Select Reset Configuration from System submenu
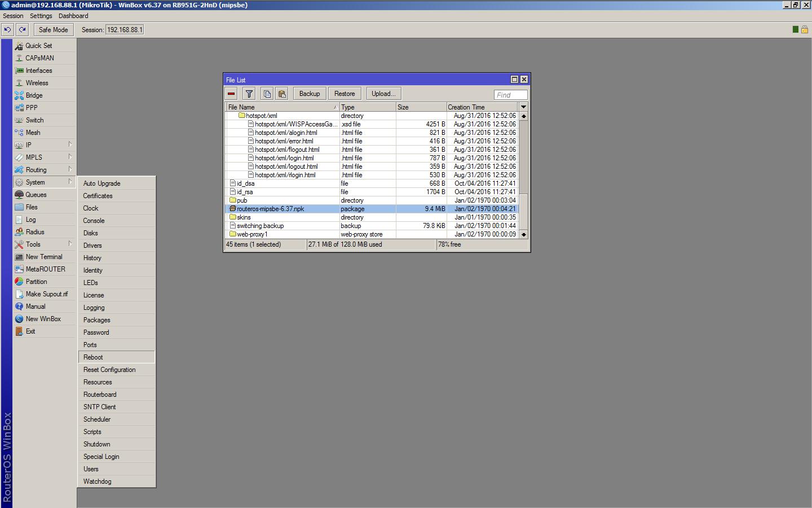Viewport: 812px width, 508px height. point(117,370)
